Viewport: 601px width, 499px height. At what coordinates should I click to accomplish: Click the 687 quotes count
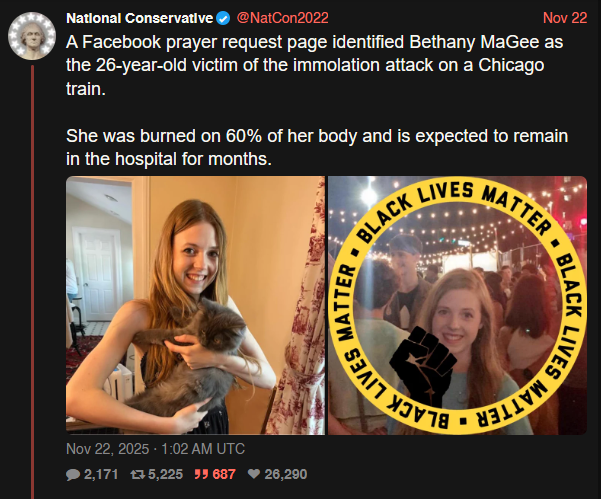[223, 474]
